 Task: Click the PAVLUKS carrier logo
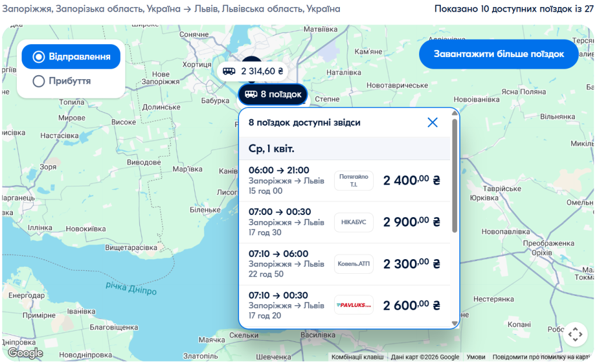[x=354, y=305]
